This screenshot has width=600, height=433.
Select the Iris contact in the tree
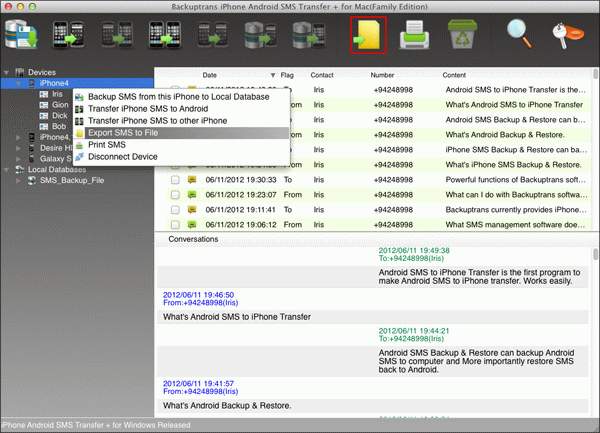pos(57,94)
